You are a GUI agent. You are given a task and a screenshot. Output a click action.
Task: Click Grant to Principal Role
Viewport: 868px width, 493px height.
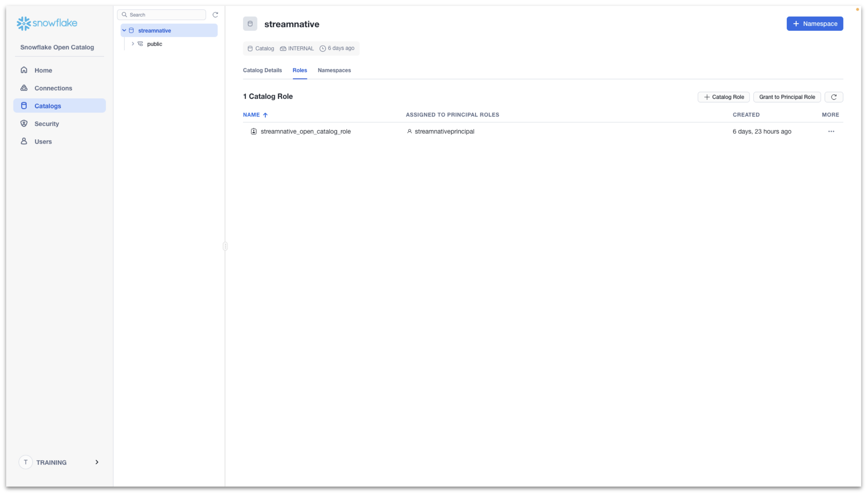point(786,97)
